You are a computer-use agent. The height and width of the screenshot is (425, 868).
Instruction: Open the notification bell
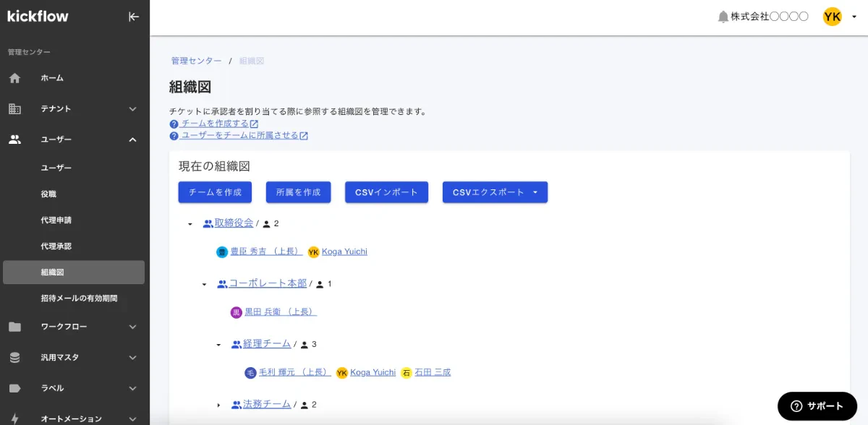[x=723, y=17]
